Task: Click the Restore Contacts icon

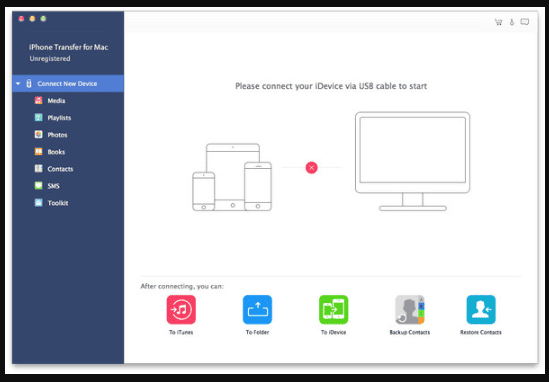Action: click(x=481, y=310)
